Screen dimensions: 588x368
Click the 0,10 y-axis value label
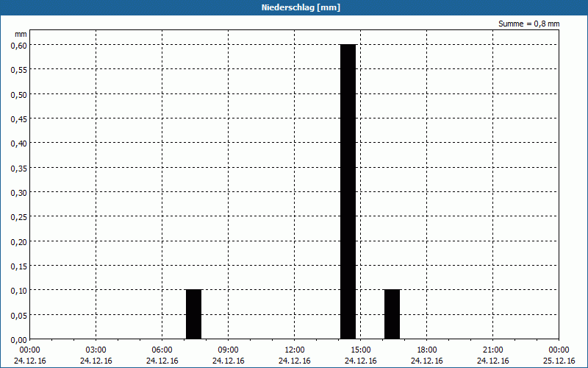point(18,290)
